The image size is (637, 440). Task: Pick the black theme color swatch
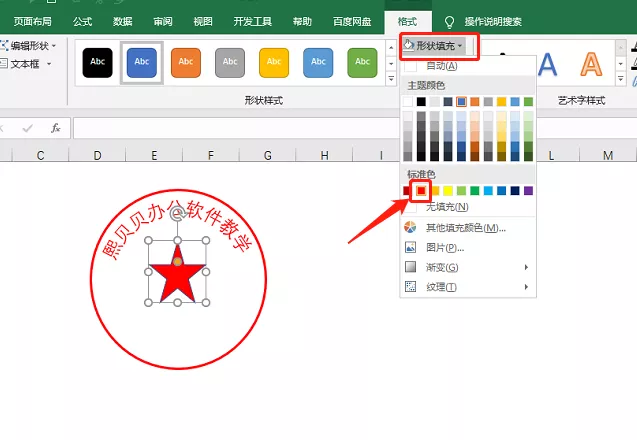point(421,102)
